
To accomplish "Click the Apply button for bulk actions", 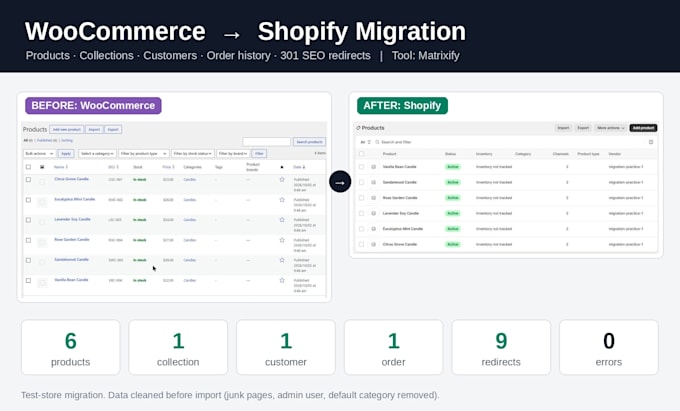I will tap(66, 153).
